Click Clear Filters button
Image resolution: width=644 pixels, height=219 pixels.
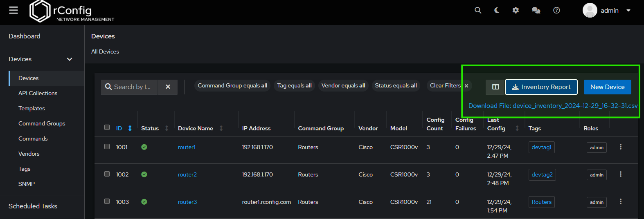pos(449,85)
